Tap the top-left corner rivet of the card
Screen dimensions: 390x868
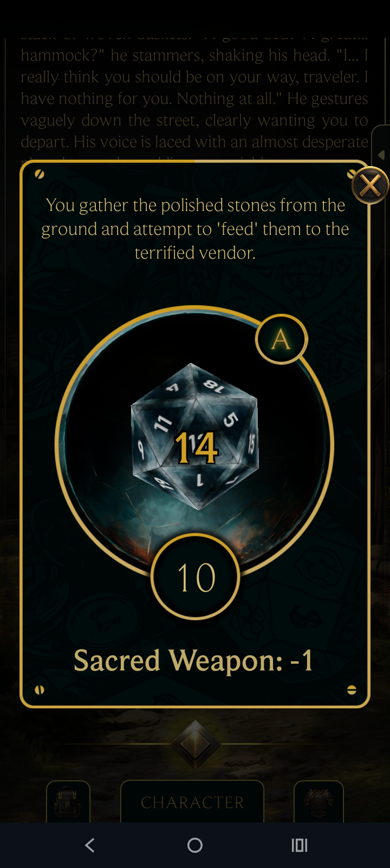pyautogui.click(x=39, y=174)
